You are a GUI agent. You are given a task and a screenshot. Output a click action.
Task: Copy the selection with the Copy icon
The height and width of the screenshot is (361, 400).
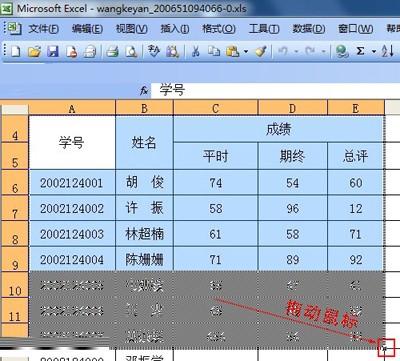[214, 51]
